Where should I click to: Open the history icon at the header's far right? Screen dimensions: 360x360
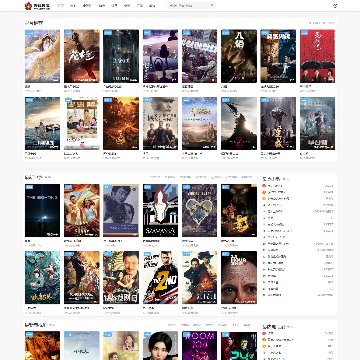[335, 6]
